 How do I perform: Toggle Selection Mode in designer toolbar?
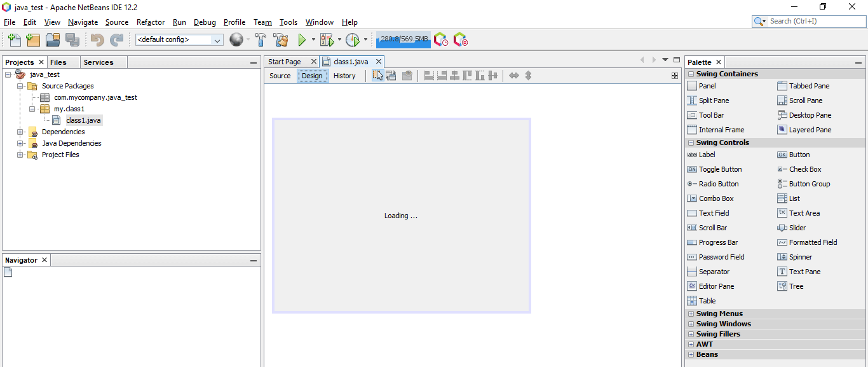click(377, 76)
